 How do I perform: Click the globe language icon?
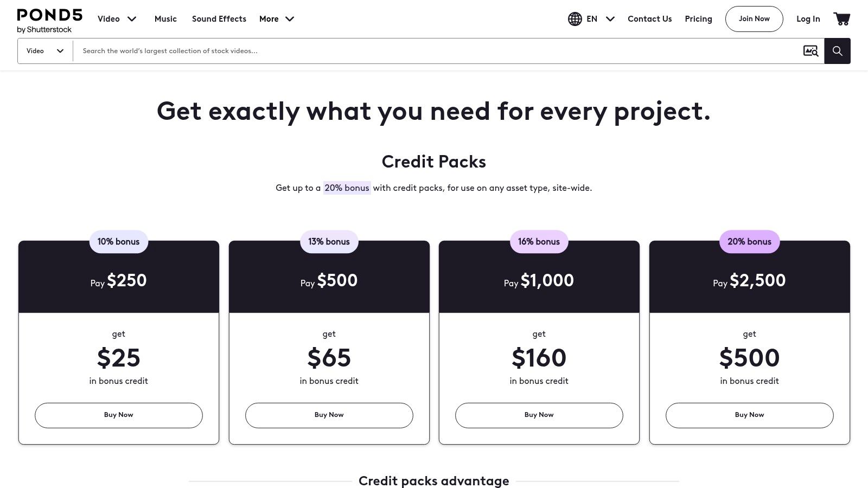pyautogui.click(x=575, y=19)
